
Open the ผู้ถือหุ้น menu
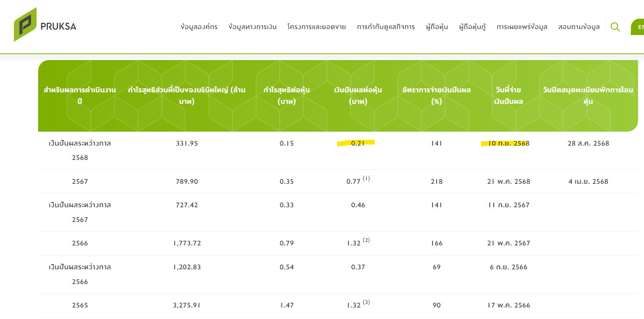(437, 27)
